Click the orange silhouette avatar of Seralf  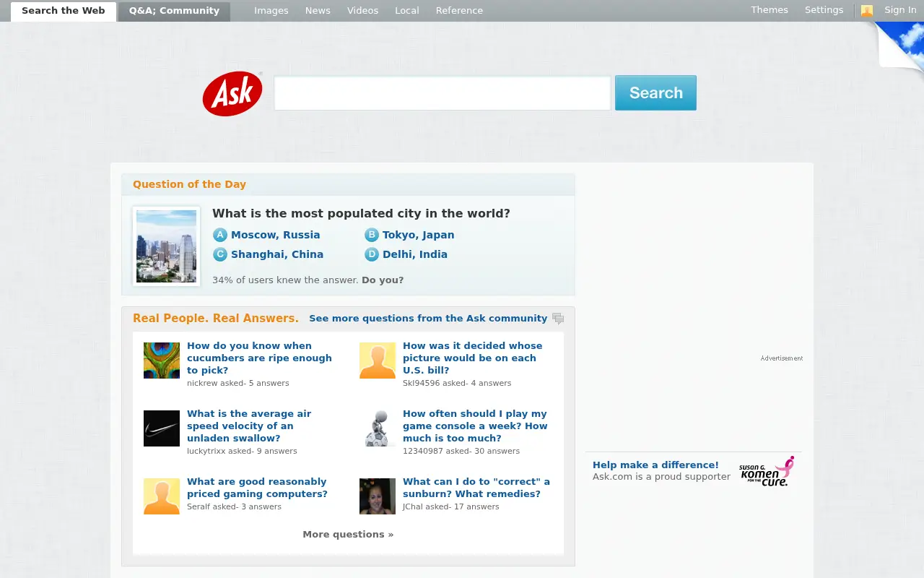click(x=162, y=496)
